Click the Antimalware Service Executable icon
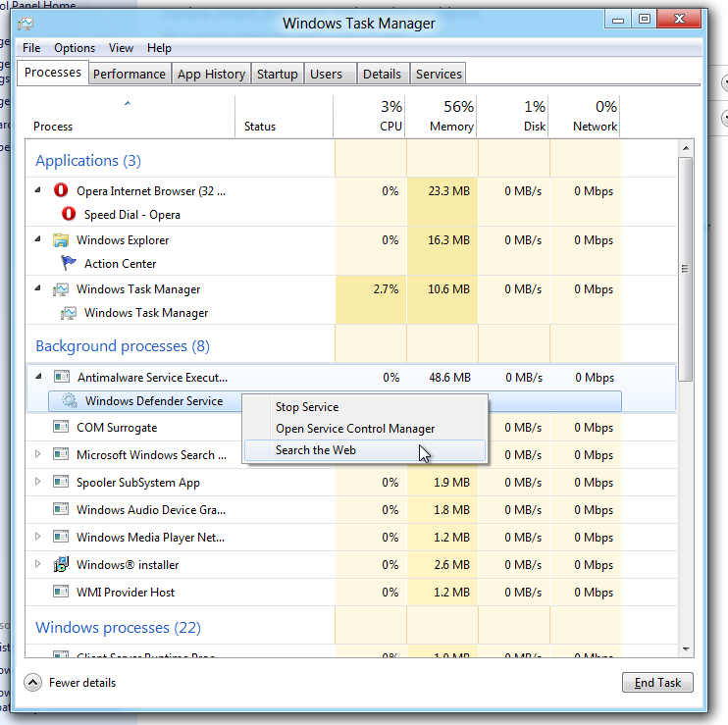The image size is (728, 725). click(62, 377)
